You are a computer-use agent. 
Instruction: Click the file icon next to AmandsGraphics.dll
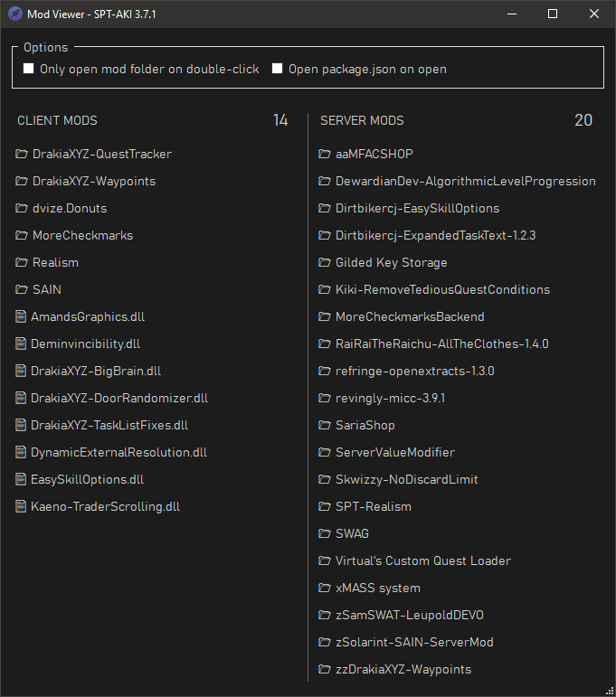coord(21,316)
